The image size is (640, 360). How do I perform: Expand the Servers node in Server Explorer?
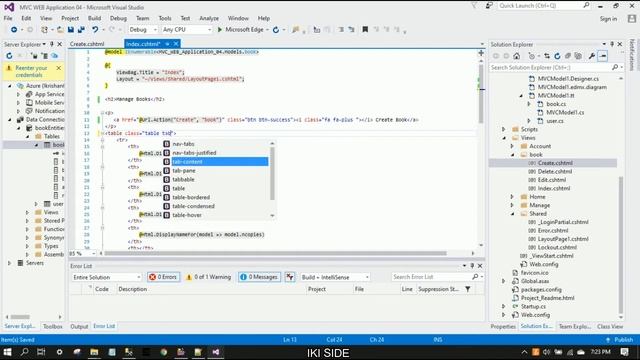pos(9,263)
